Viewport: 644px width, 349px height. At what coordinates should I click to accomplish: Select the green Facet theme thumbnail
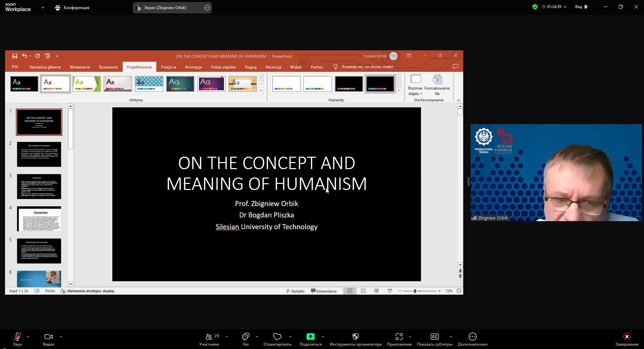[x=87, y=84]
